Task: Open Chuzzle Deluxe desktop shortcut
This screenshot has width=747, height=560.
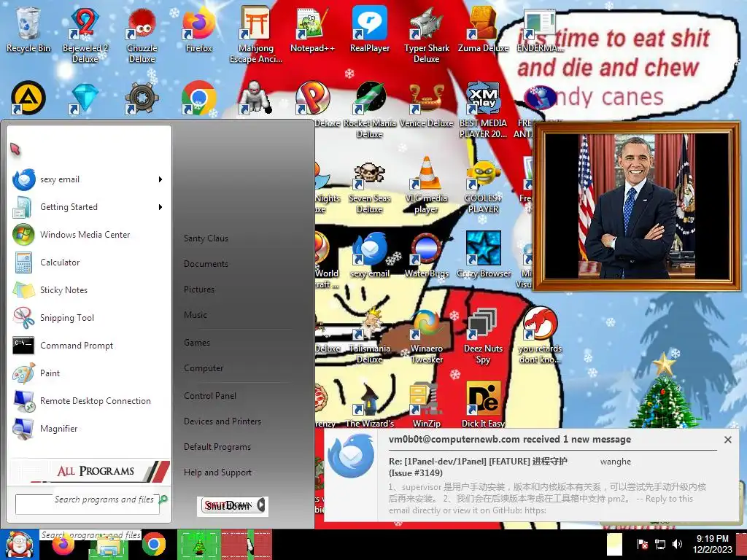Action: [x=142, y=34]
